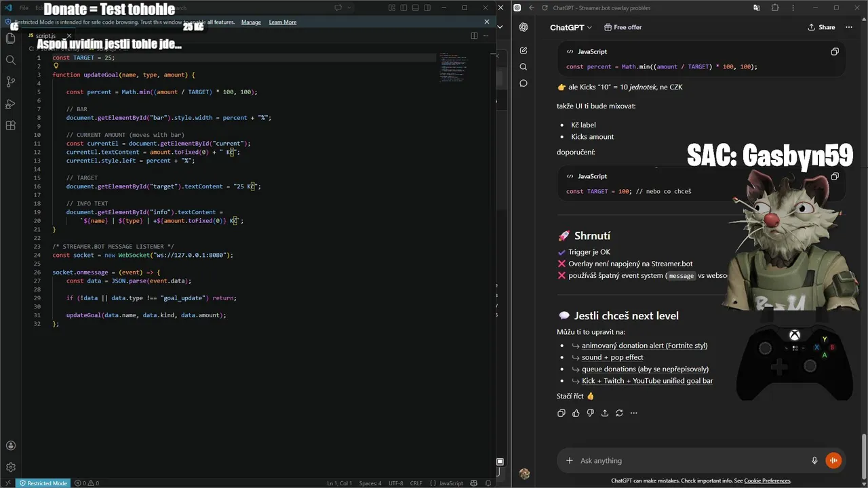Open the Run and Debug view

tap(10, 104)
